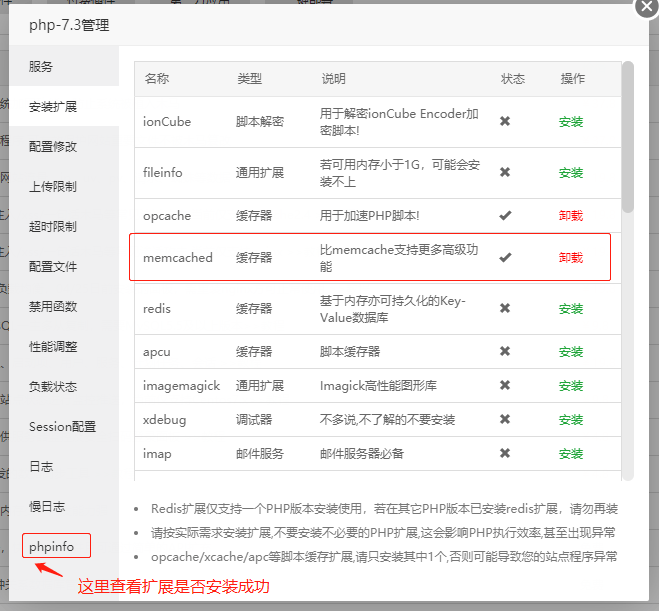
Task: Click the 邮件服务器必备 description
Action: tap(361, 454)
